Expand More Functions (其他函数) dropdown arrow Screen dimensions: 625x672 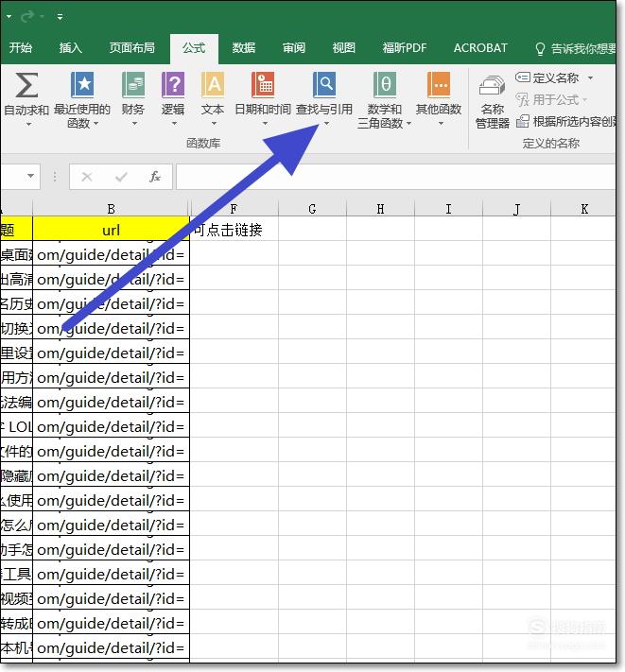(x=441, y=124)
